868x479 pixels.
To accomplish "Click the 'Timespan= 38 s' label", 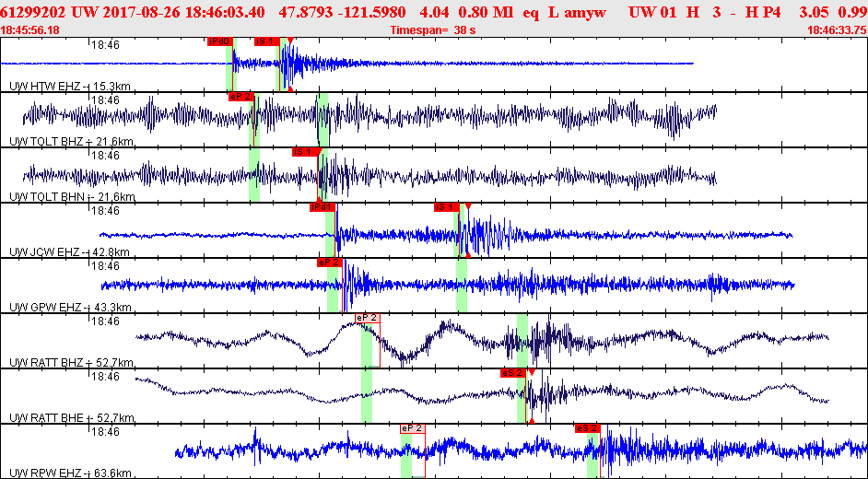I will (433, 30).
